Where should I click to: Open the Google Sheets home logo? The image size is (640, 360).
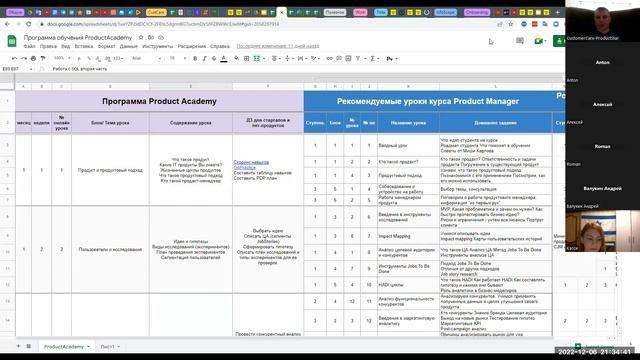coord(12,41)
